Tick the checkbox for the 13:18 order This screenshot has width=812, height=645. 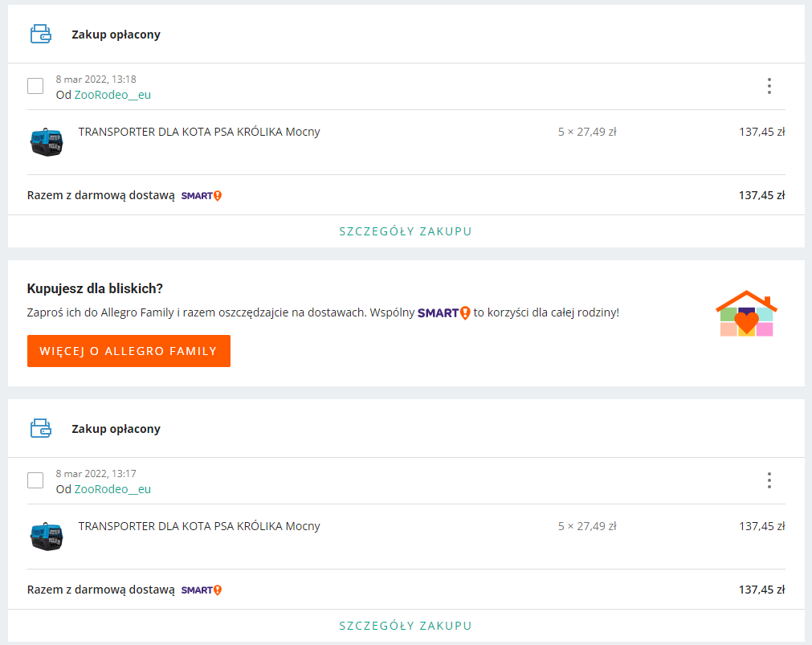pyautogui.click(x=35, y=86)
